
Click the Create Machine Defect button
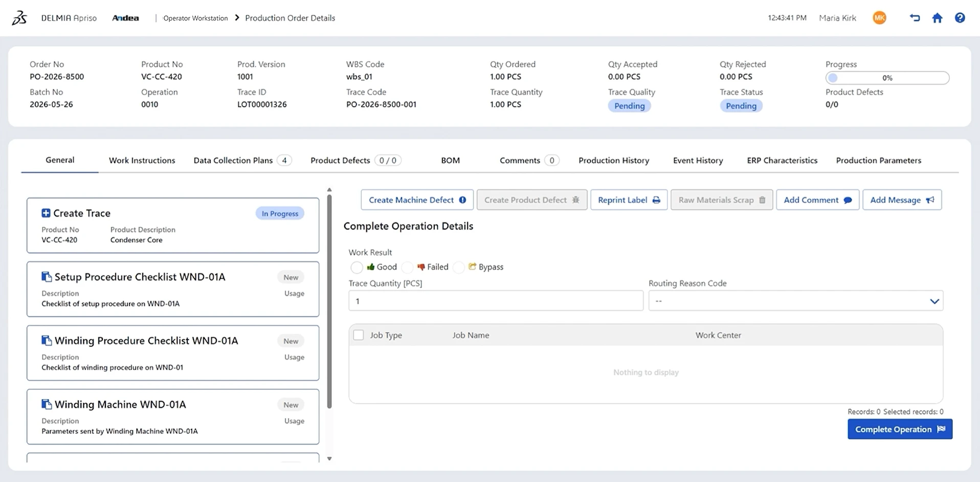tap(417, 200)
